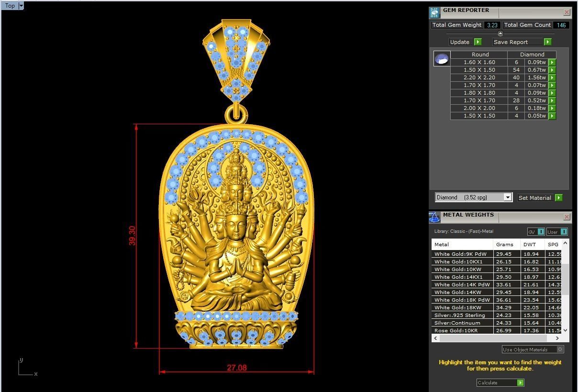Select the White Gold:10KW row
The height and width of the screenshot is (392, 578).
tap(497, 269)
